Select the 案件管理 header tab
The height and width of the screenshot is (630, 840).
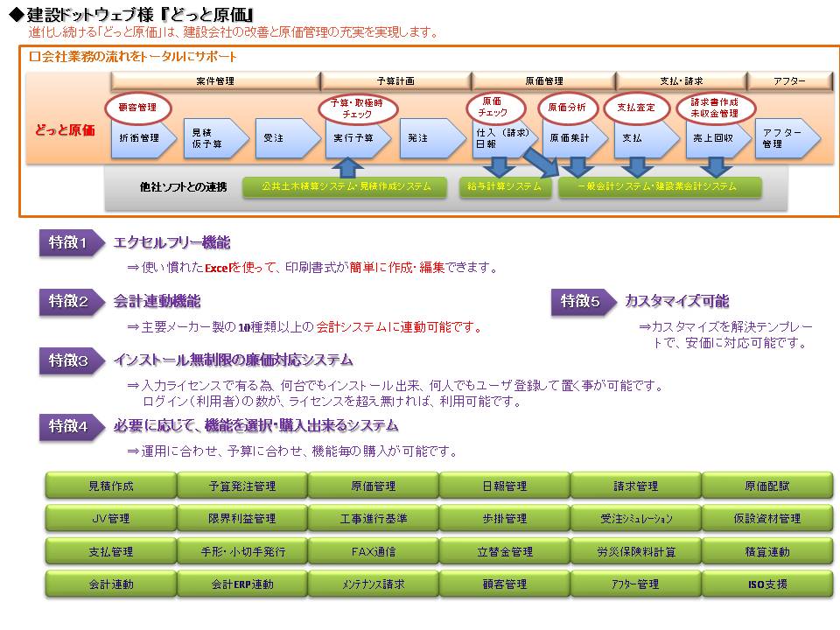click(x=215, y=80)
